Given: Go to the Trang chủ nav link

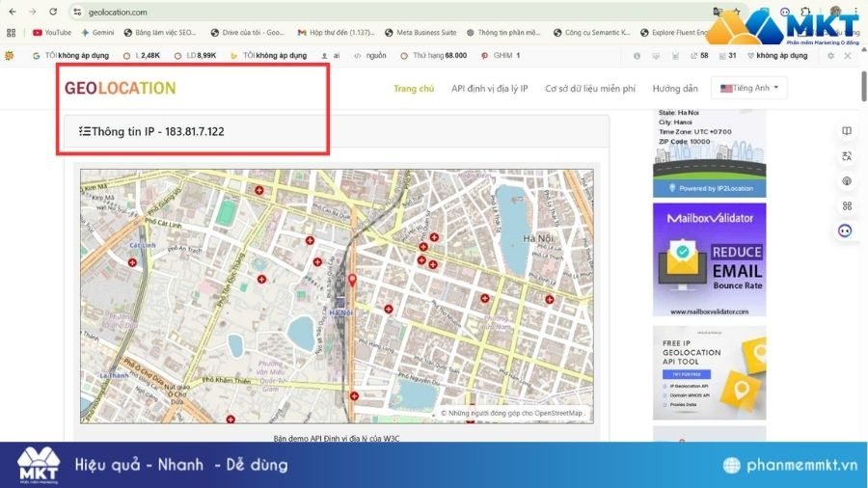Looking at the screenshot, I should [x=414, y=89].
